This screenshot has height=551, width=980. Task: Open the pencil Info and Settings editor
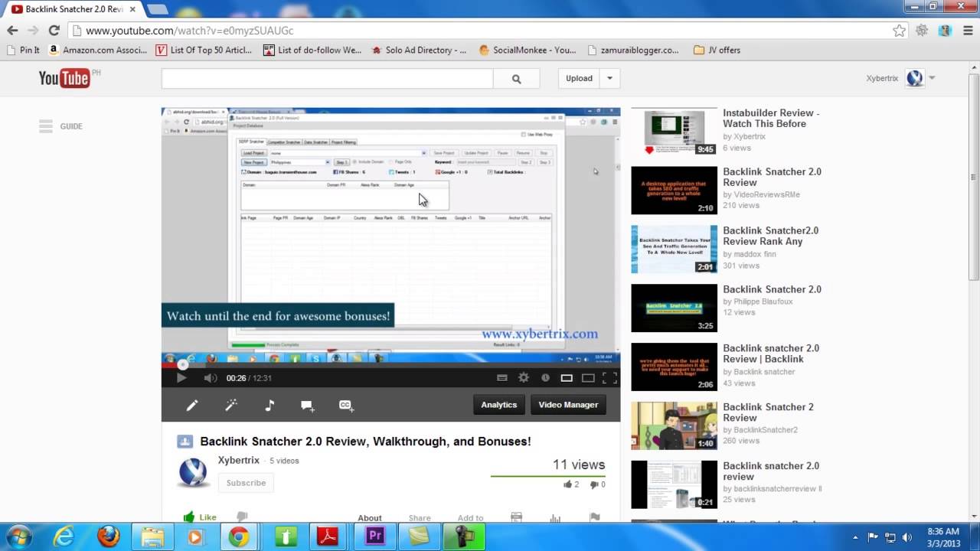[x=192, y=405]
